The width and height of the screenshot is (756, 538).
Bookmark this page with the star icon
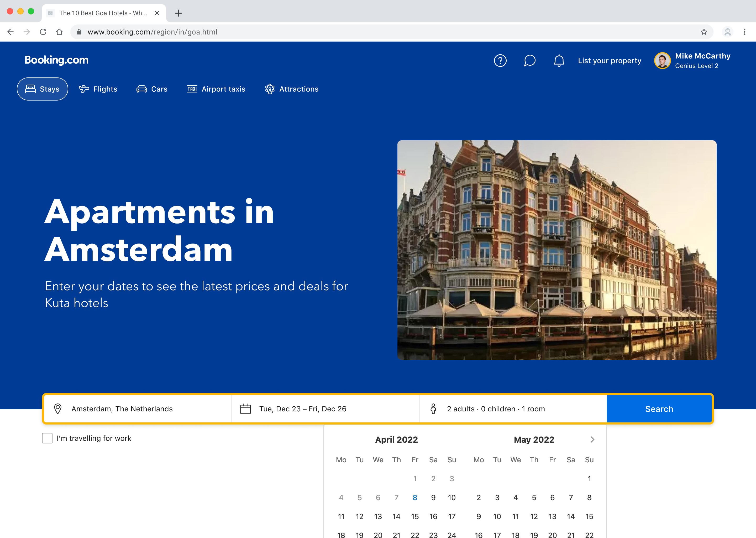[x=704, y=32]
